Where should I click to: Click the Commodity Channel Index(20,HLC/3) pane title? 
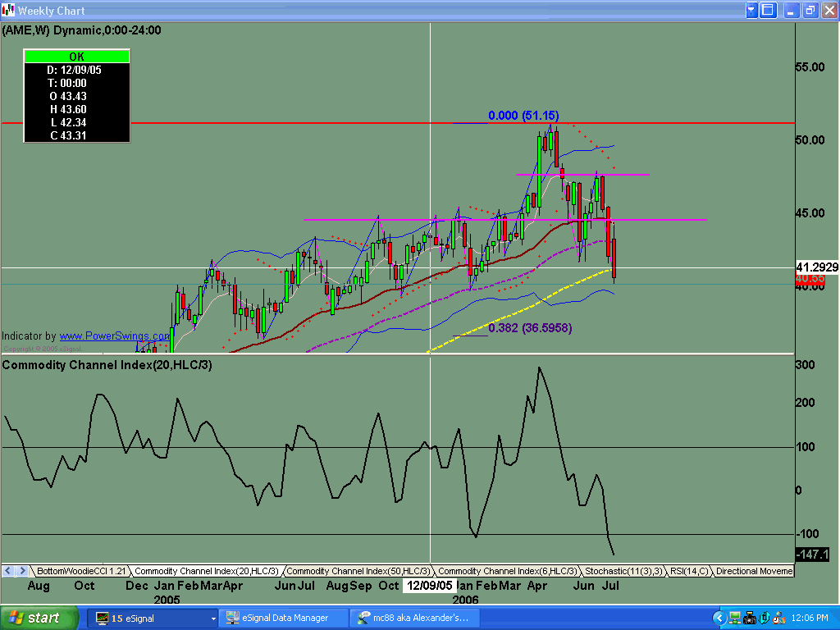tap(107, 365)
